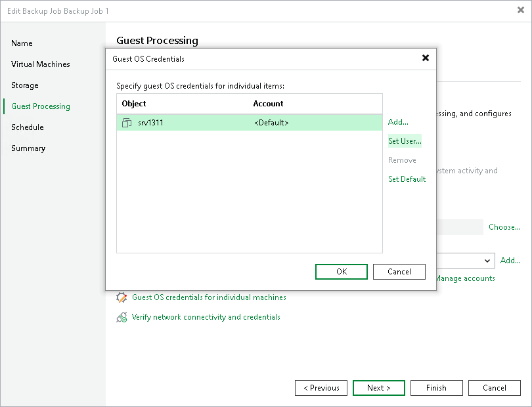Click the verify connectivity icon near bottom link
Viewport: 532px width, 407px height.
point(122,317)
